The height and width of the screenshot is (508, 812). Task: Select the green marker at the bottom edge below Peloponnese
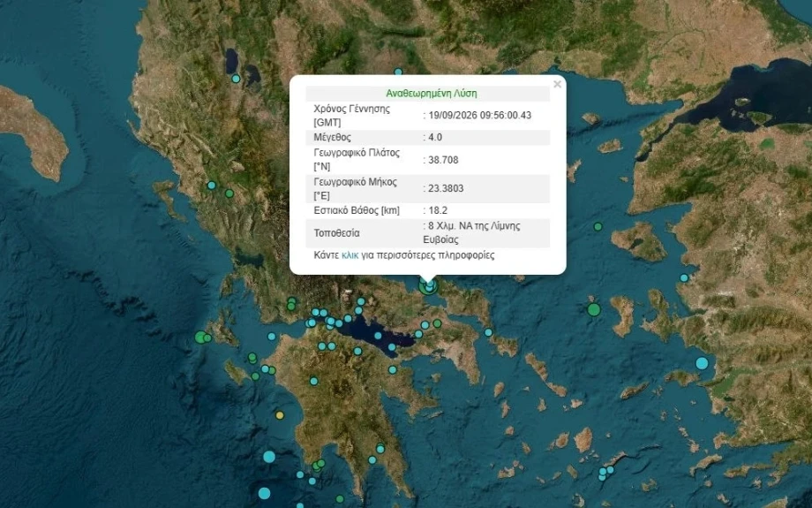coord(340,499)
